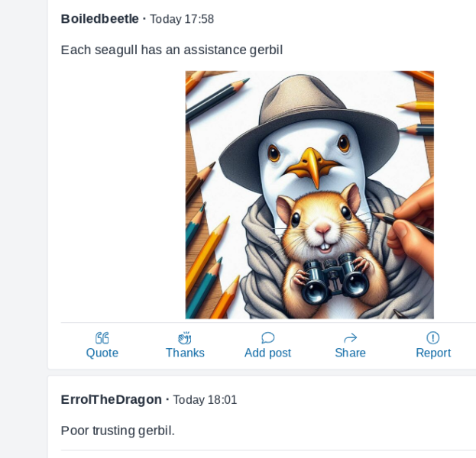
Task: Click the Today 17:58 timestamp
Action: pyautogui.click(x=182, y=19)
